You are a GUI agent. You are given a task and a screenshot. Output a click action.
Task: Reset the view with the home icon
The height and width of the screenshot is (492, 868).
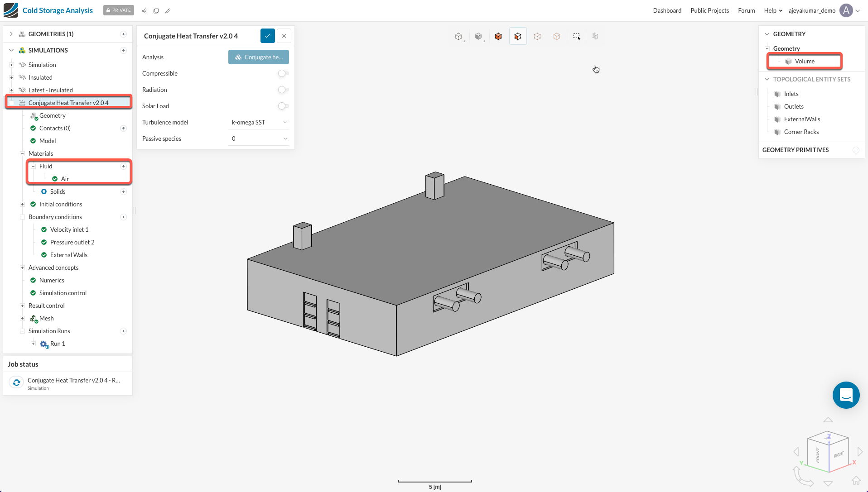(856, 480)
